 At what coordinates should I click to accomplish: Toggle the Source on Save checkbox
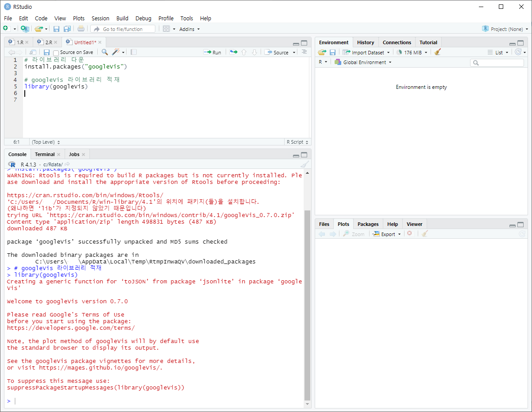56,53
